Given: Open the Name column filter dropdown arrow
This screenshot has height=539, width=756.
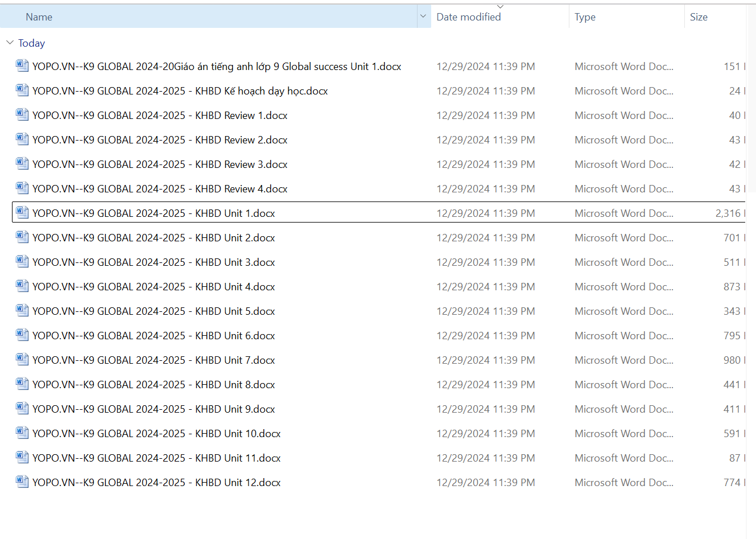Looking at the screenshot, I should [x=423, y=17].
